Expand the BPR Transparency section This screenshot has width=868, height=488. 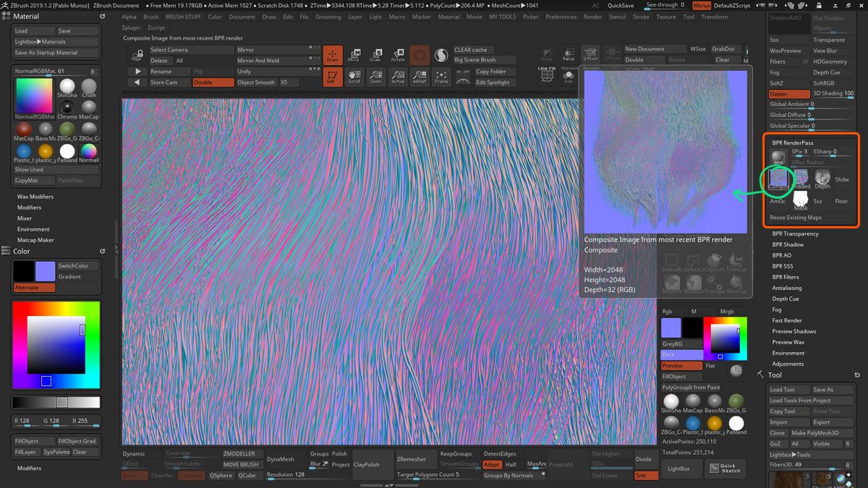pos(795,234)
